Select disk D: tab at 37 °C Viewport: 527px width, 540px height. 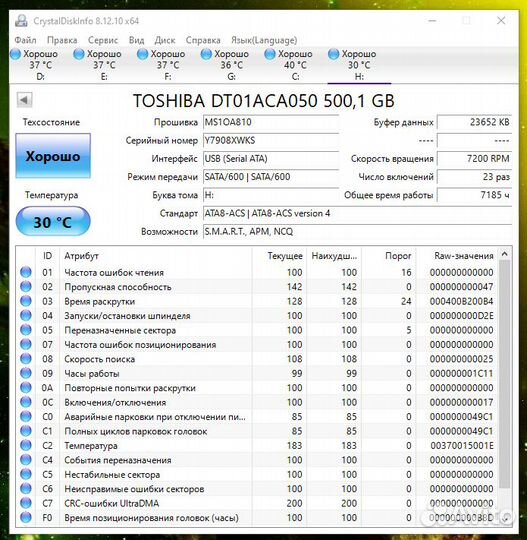40,65
